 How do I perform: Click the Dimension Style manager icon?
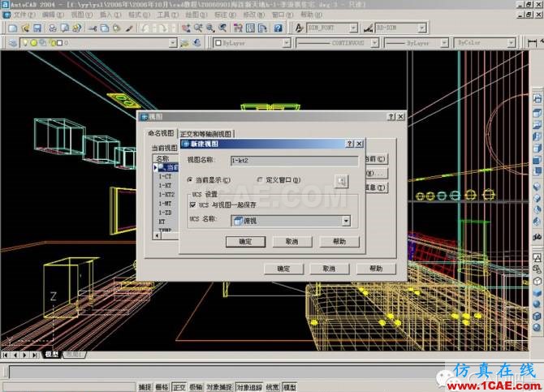pos(368,28)
